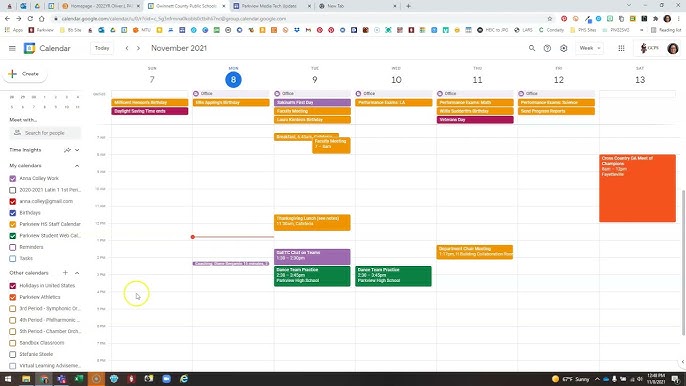Open Cross Country GA Meet event
This screenshot has width=686, height=386.
coord(637,188)
